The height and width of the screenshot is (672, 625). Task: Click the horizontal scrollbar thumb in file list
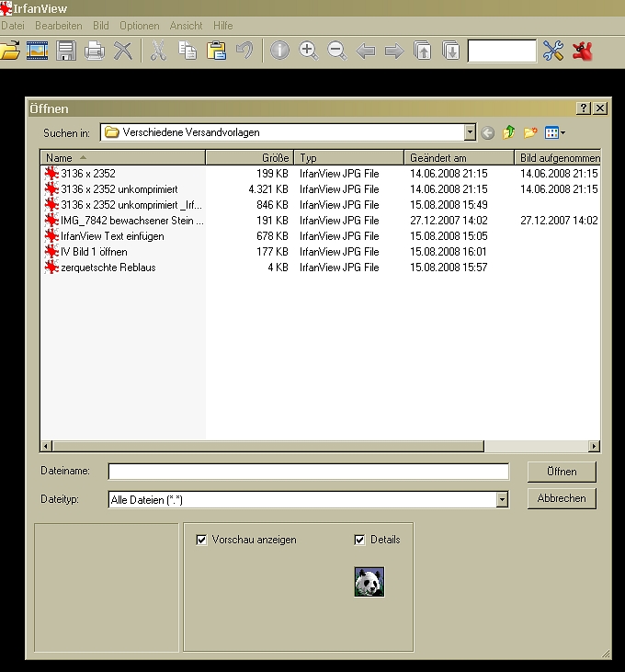[268, 446]
